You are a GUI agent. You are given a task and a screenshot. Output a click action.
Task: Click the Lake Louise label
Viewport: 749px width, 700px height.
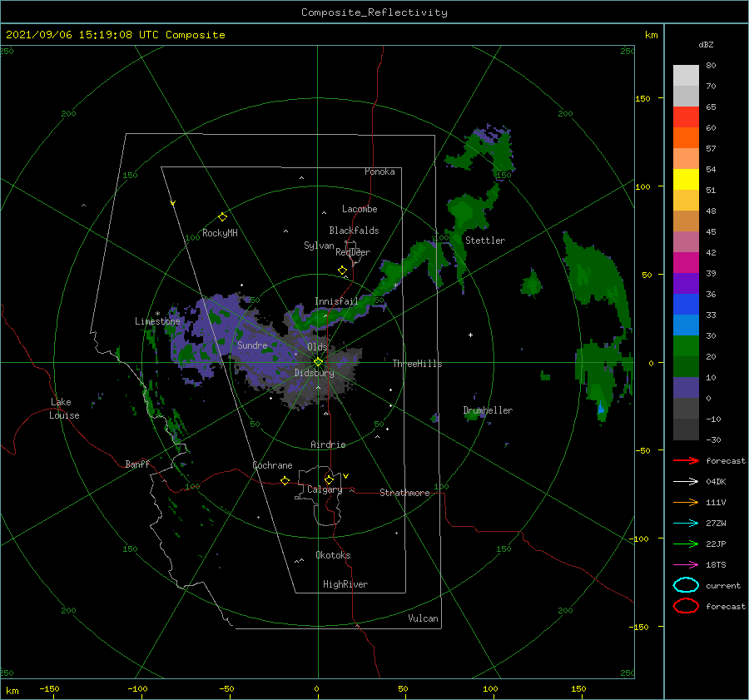[x=64, y=409]
